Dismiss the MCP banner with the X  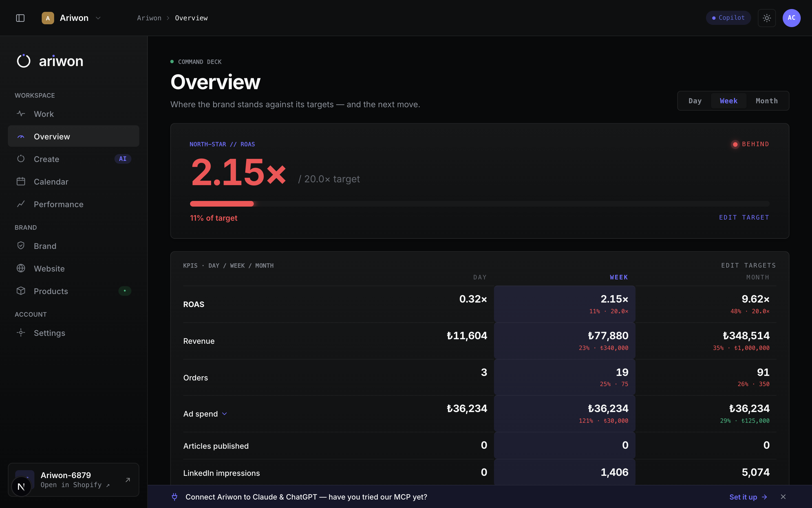783,497
